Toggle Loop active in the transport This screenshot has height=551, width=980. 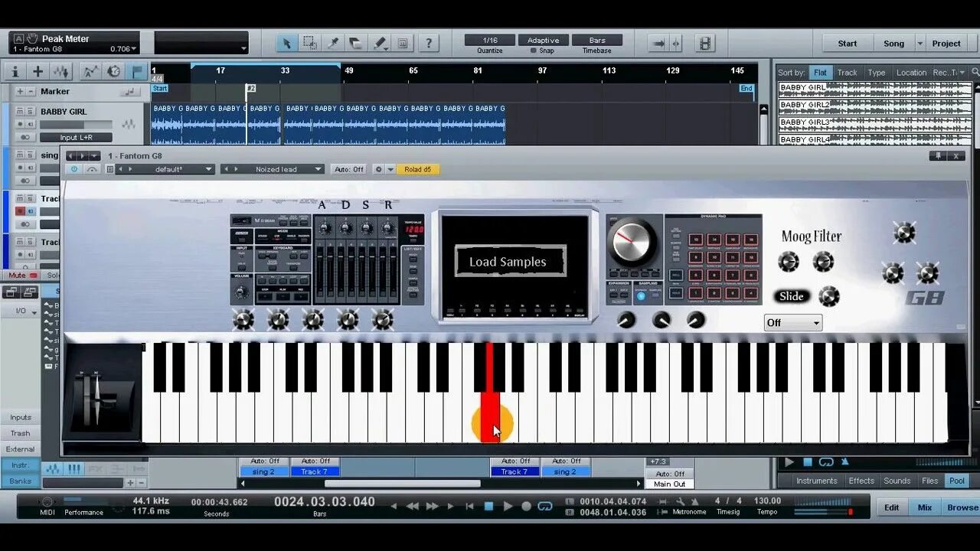click(x=545, y=506)
